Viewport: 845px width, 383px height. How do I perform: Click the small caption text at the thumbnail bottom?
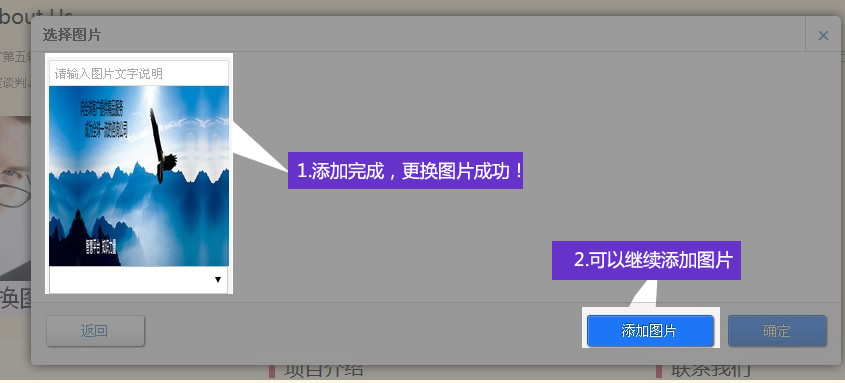pos(102,246)
